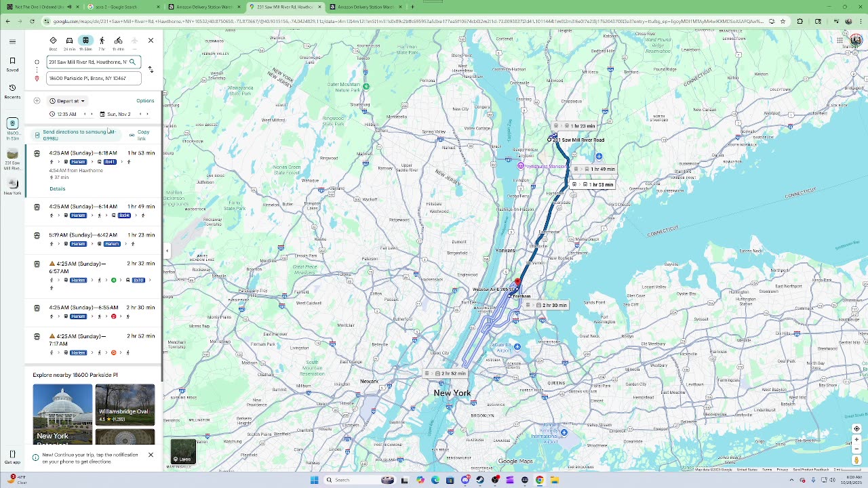Image resolution: width=868 pixels, height=488 pixels.
Task: Click the 2 hr 30 min map route label
Action: (x=547, y=305)
